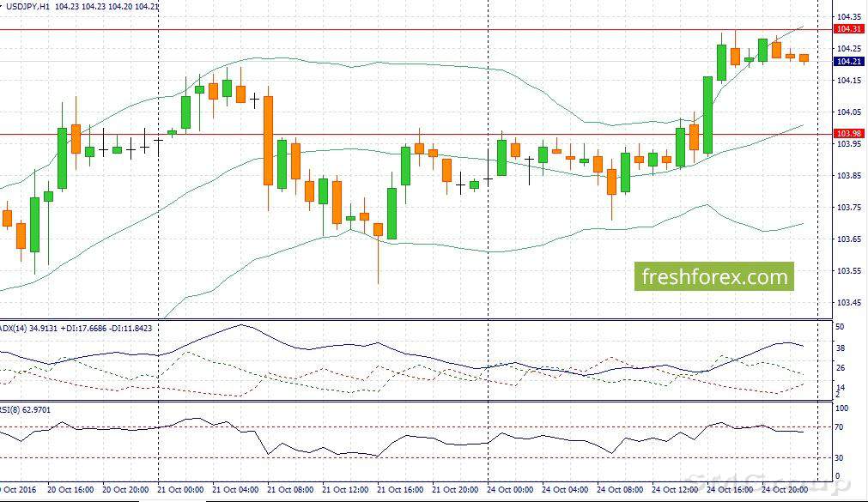Click the 50 value on ADX scale
Screen dimensions: 868x502
click(x=840, y=327)
